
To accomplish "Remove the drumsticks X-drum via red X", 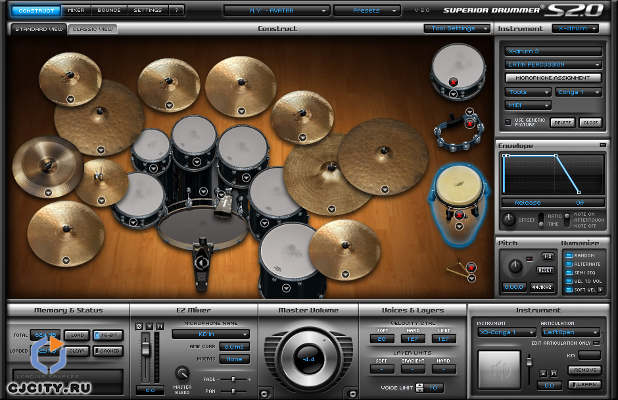I will (x=471, y=268).
